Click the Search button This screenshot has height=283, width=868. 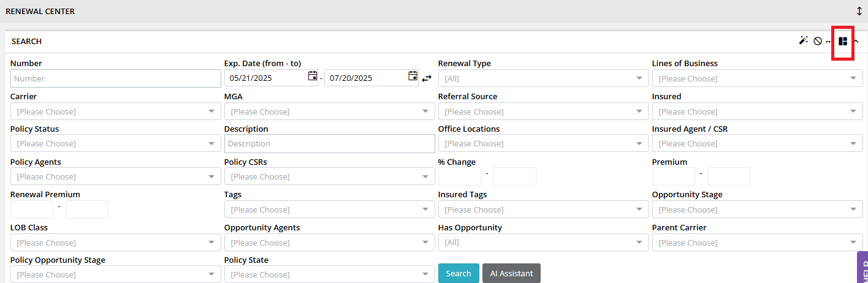click(x=459, y=273)
